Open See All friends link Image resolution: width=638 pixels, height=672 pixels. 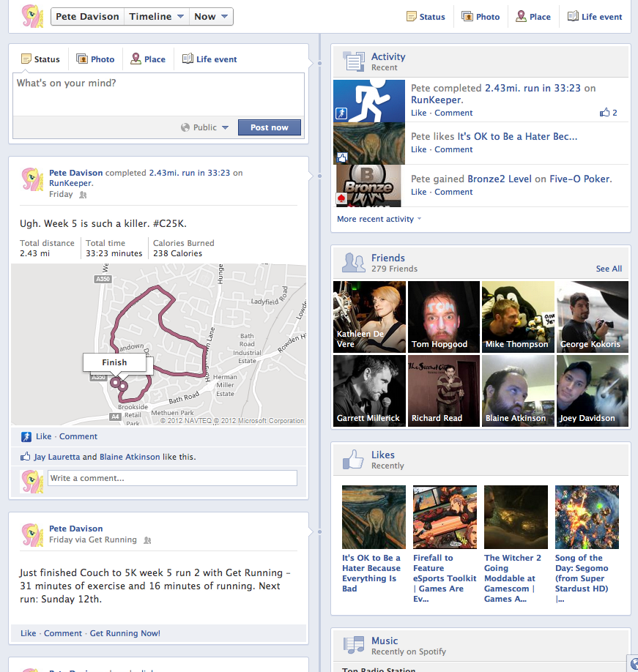(x=609, y=269)
